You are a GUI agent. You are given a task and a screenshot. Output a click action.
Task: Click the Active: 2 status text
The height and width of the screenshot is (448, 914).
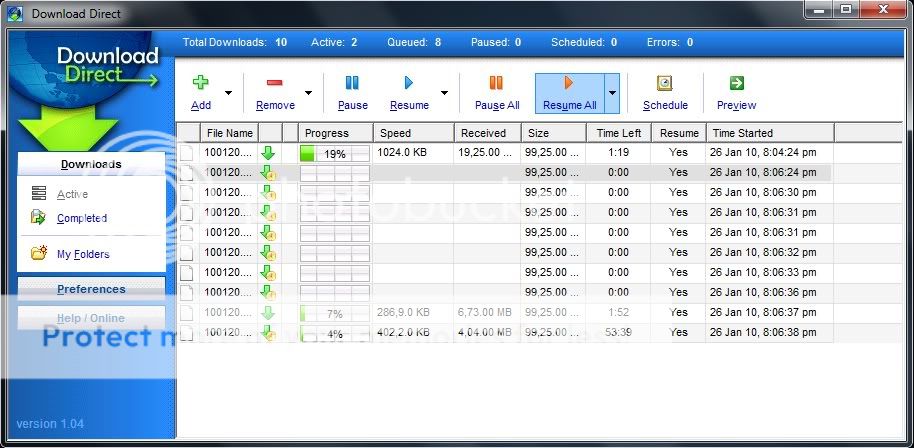pos(334,42)
